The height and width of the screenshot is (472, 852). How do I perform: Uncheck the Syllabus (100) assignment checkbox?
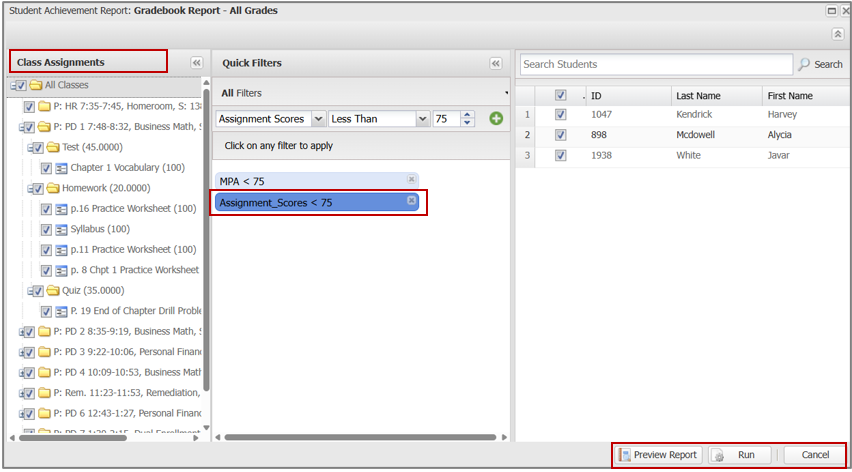tap(45, 229)
